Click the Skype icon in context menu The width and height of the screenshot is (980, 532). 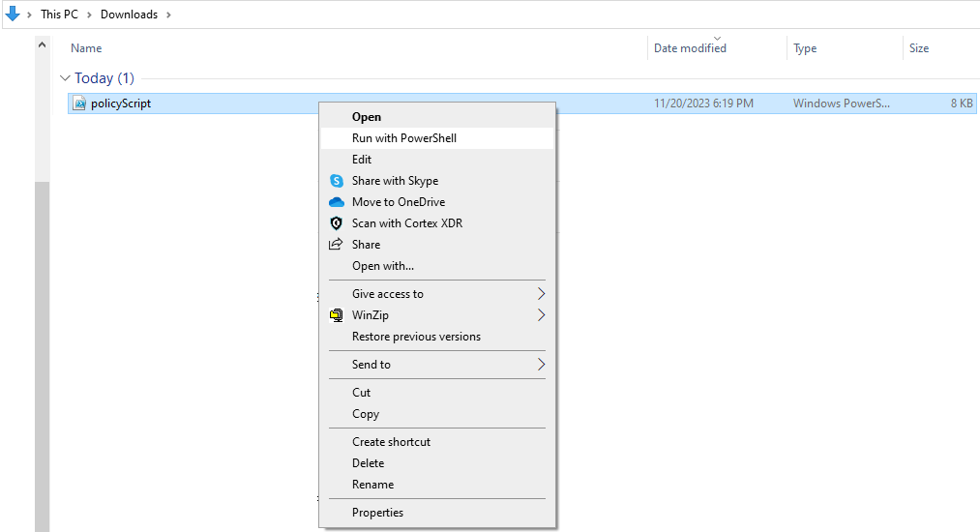click(336, 181)
